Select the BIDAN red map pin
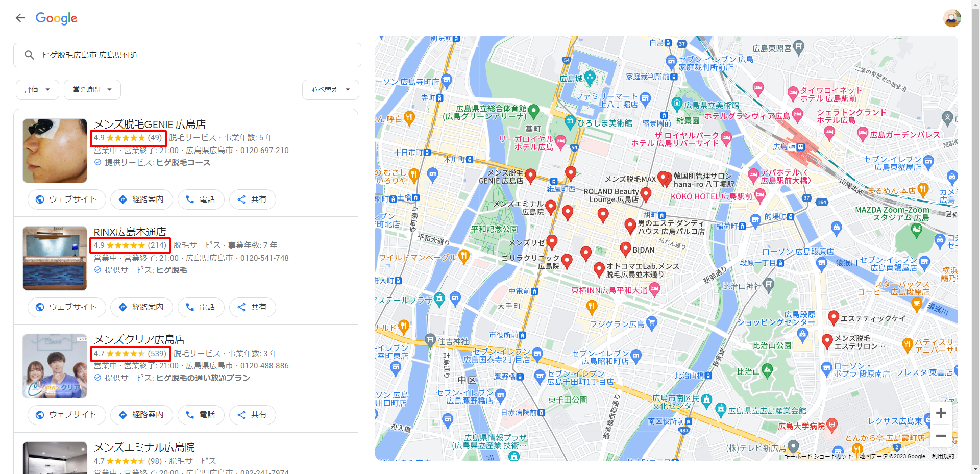 pyautogui.click(x=626, y=249)
